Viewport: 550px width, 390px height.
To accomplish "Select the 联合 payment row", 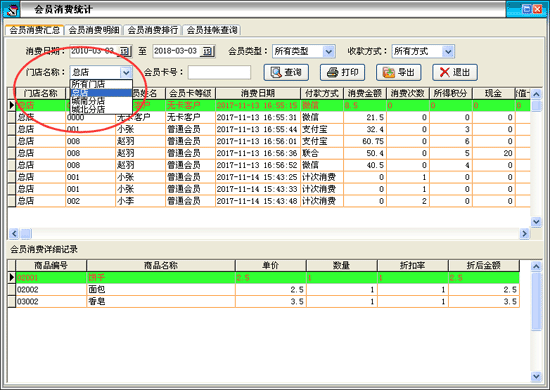I will (269, 153).
